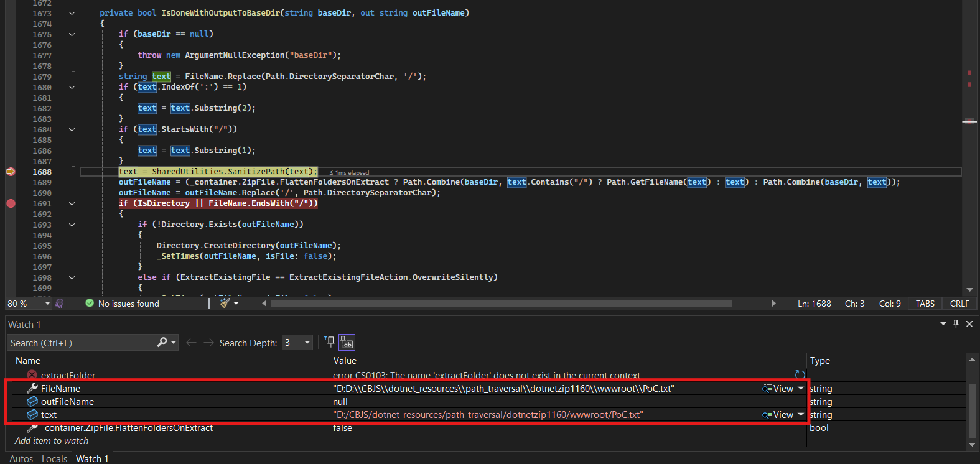The image size is (980, 464).
Task: Switch to the Autos tab
Action: pyautogui.click(x=21, y=458)
